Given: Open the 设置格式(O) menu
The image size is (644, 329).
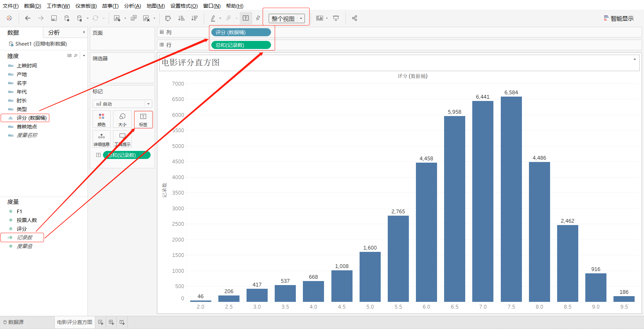Looking at the screenshot, I should (x=184, y=6).
